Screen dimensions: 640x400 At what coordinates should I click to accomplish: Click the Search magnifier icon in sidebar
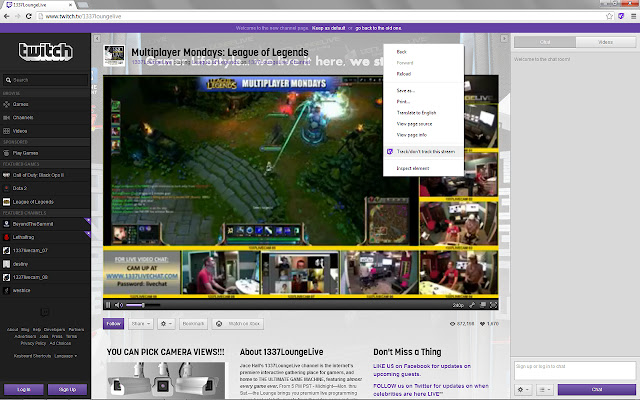[8, 80]
